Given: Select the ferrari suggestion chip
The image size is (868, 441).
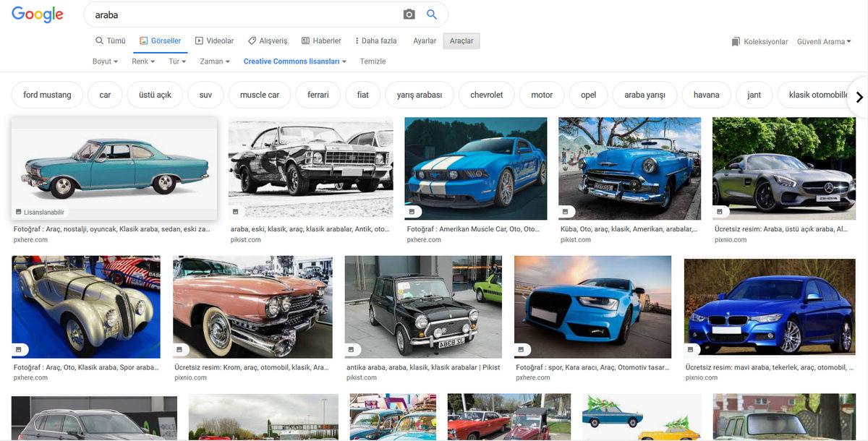Looking at the screenshot, I should (318, 94).
